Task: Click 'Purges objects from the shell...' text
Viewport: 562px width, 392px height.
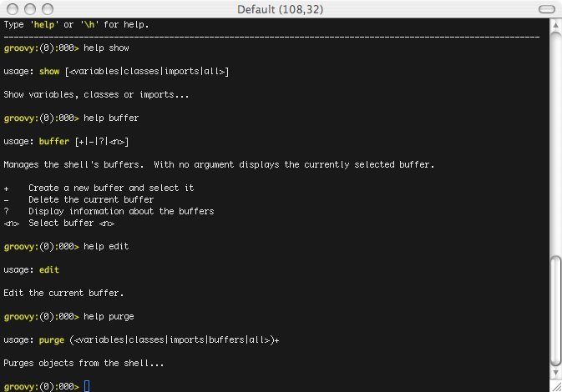Action: click(x=84, y=363)
